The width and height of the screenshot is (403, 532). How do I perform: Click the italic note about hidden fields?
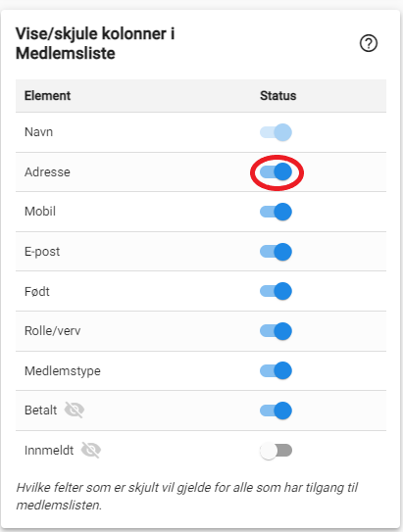[x=186, y=496]
